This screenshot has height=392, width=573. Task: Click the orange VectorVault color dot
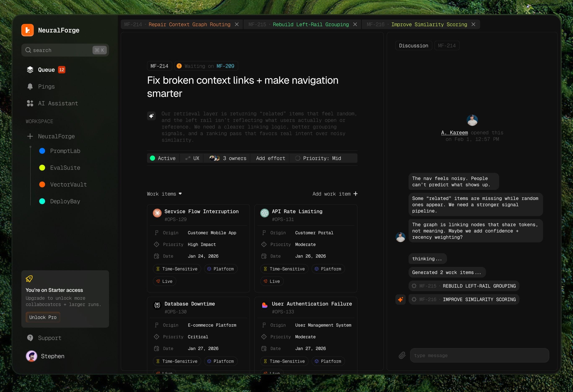tap(42, 185)
